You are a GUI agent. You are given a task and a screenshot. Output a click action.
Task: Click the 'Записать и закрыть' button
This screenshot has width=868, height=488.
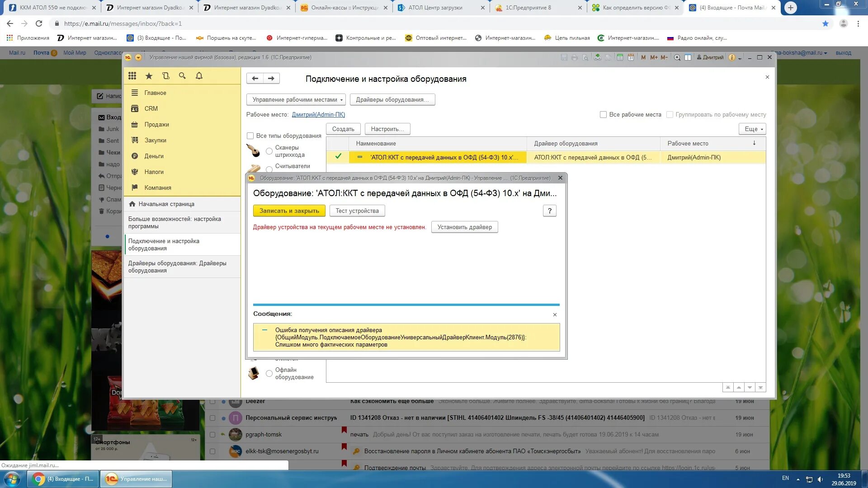click(x=288, y=210)
